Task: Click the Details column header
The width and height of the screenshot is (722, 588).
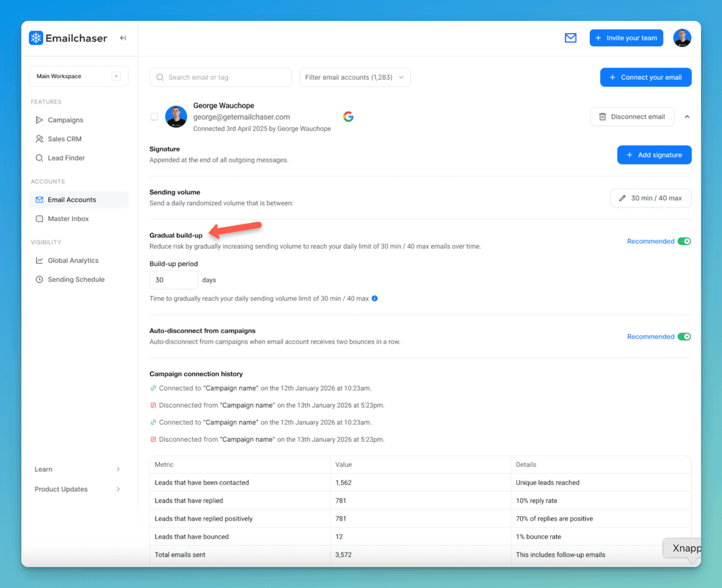Action: 526,465
